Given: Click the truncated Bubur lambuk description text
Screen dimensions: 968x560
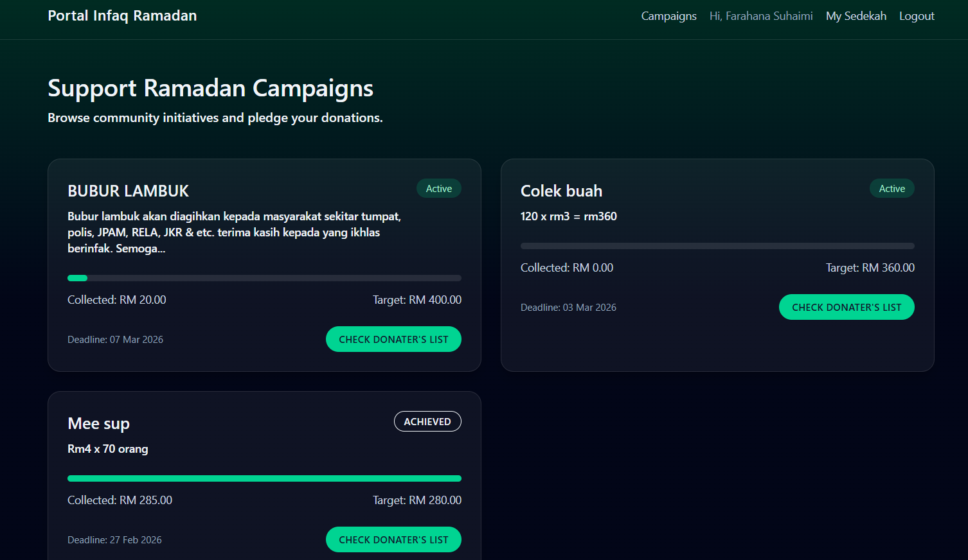Looking at the screenshot, I should pos(234,232).
